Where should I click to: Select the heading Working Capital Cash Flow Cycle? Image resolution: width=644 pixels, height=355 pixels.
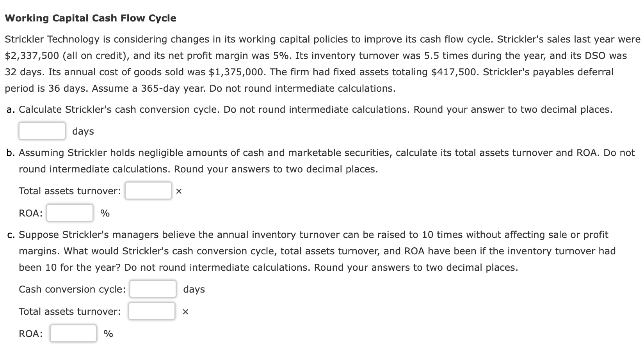(91, 18)
